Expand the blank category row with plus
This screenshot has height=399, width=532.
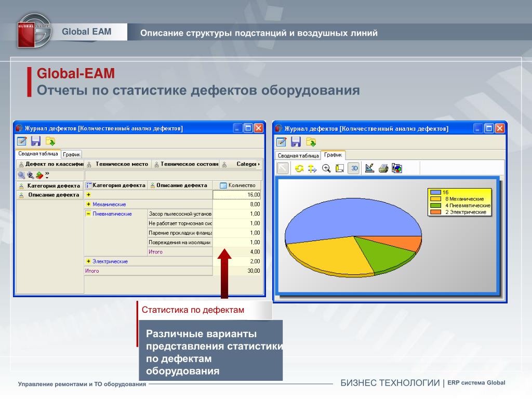[x=88, y=195]
